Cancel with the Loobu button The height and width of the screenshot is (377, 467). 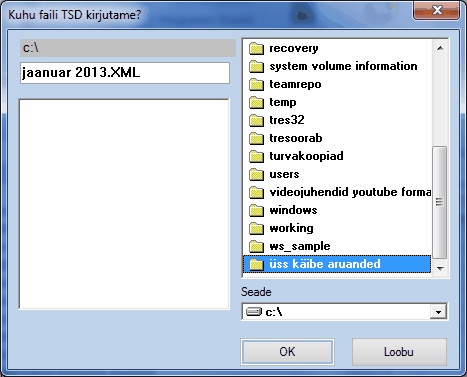[x=399, y=352]
